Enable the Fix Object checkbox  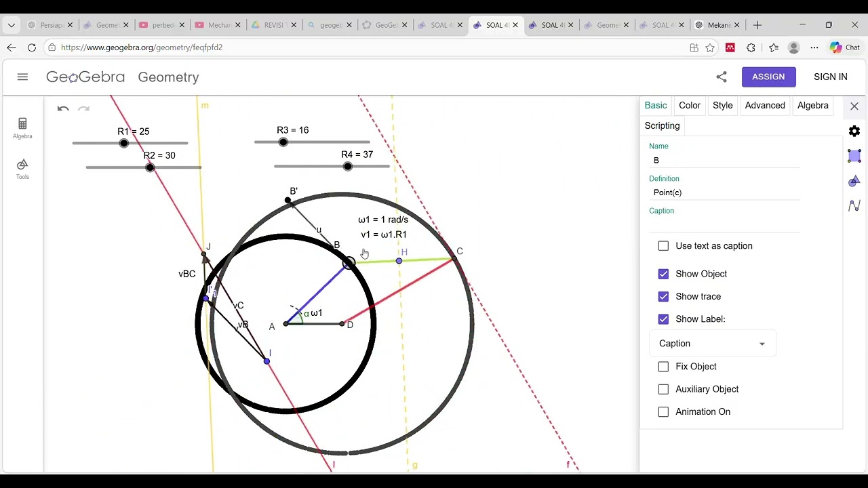pyautogui.click(x=663, y=367)
